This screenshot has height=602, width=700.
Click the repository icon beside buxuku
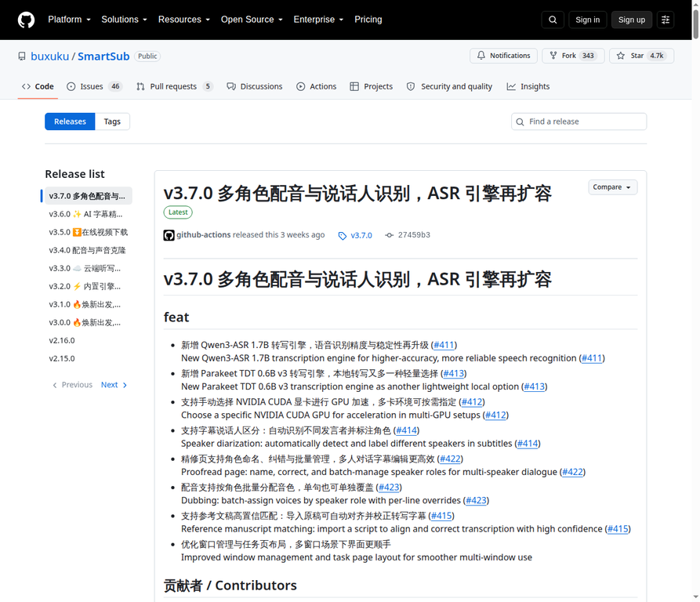tap(22, 56)
